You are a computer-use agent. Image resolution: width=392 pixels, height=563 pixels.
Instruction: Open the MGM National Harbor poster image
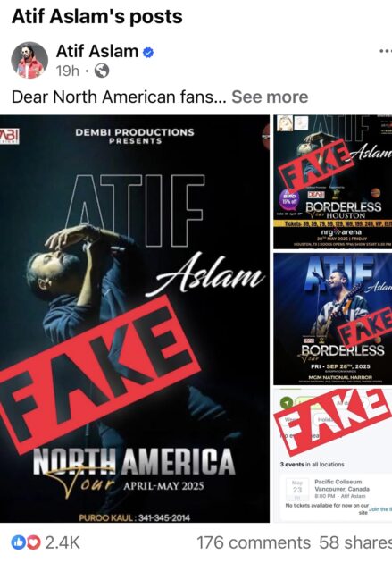pyautogui.click(x=333, y=319)
